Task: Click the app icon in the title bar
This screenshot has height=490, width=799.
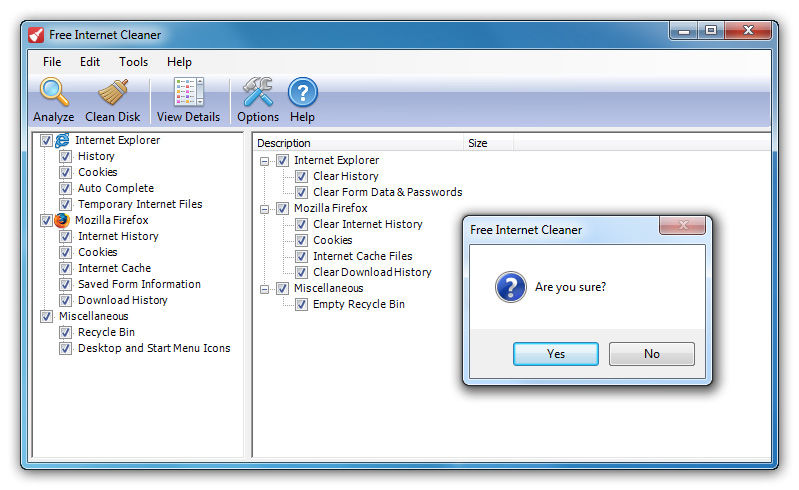Action: coord(36,35)
